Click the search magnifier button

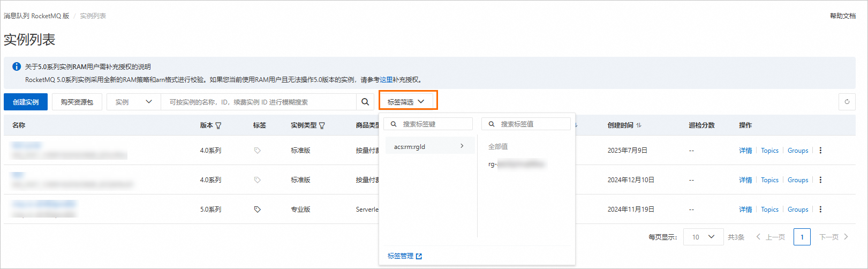click(365, 102)
